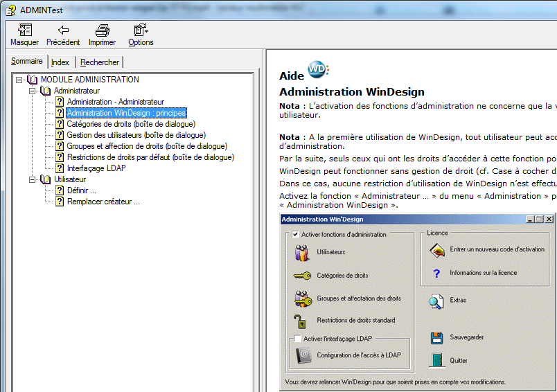
Task: Open the Interfaçage LDAP topic
Action: [x=96, y=168]
